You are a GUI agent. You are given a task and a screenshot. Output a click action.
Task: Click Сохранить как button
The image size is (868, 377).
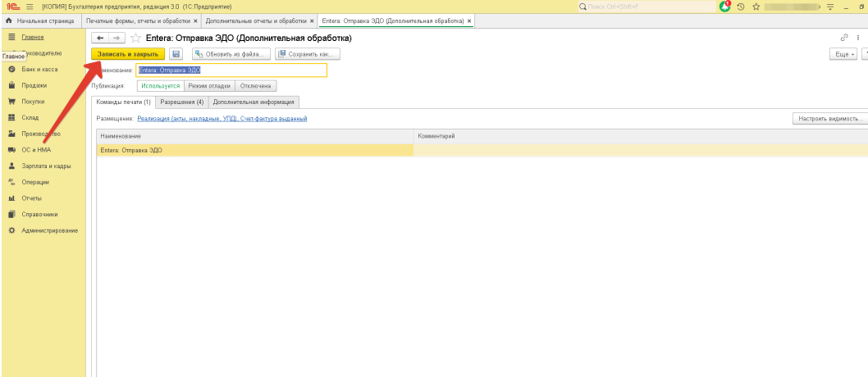(x=307, y=54)
